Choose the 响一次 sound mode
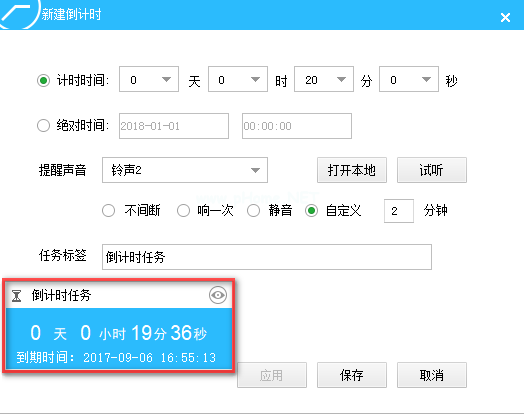 (x=183, y=211)
